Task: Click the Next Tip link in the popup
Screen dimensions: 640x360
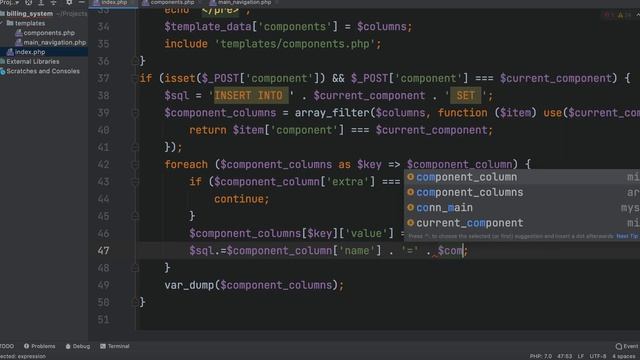Action: click(x=627, y=236)
